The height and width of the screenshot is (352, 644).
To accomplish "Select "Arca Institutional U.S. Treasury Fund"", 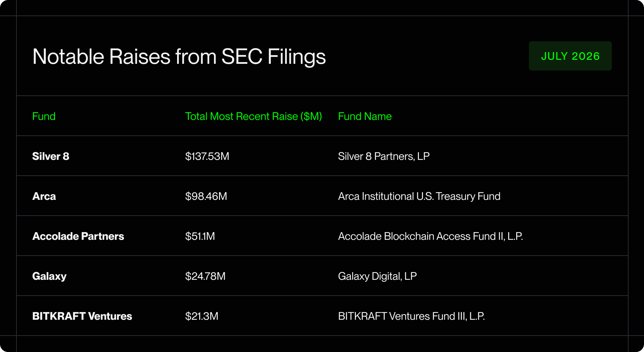I will point(419,196).
